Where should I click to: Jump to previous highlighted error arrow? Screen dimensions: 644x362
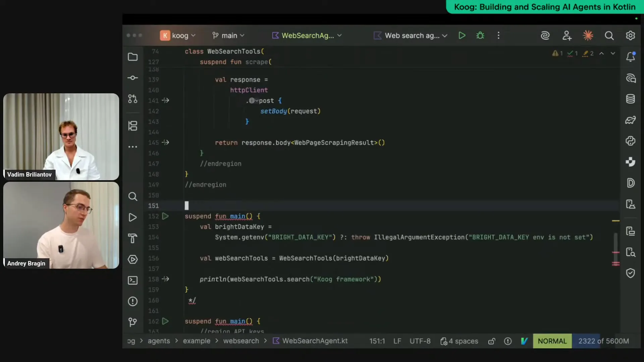pos(602,53)
